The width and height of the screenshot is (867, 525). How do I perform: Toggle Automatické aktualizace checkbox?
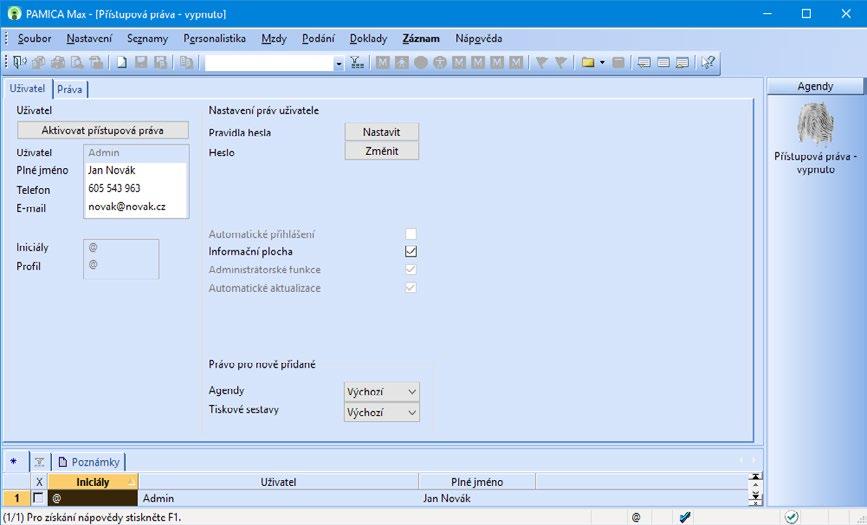(411, 288)
